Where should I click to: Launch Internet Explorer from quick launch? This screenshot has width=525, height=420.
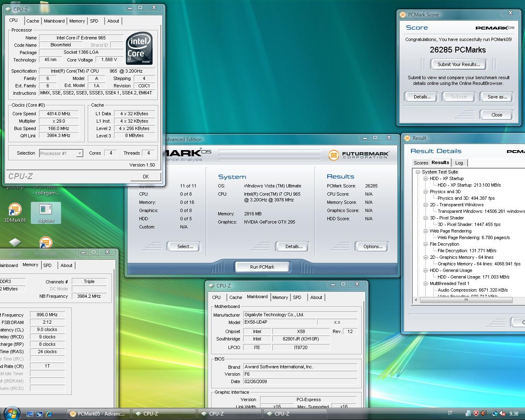tap(49, 414)
